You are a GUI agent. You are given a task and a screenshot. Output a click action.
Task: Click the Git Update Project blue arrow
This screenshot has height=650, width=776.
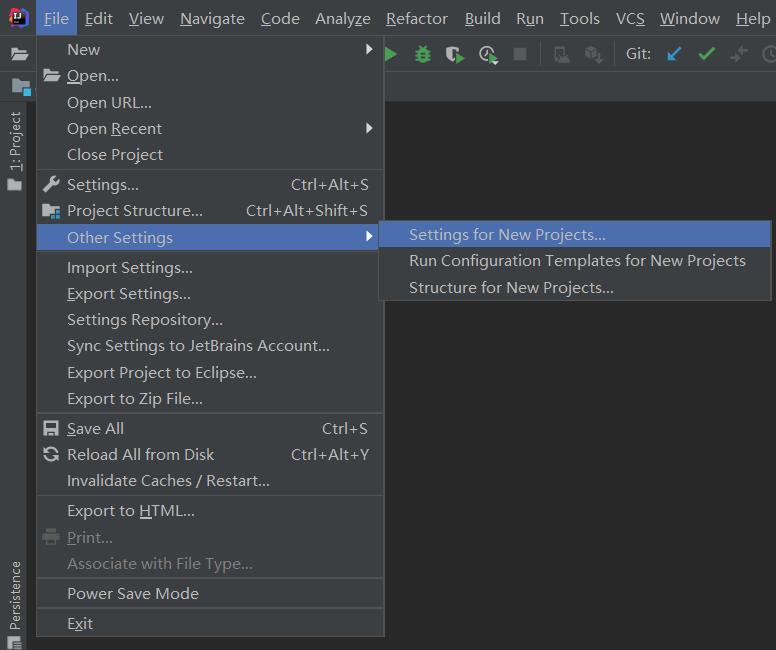(674, 53)
